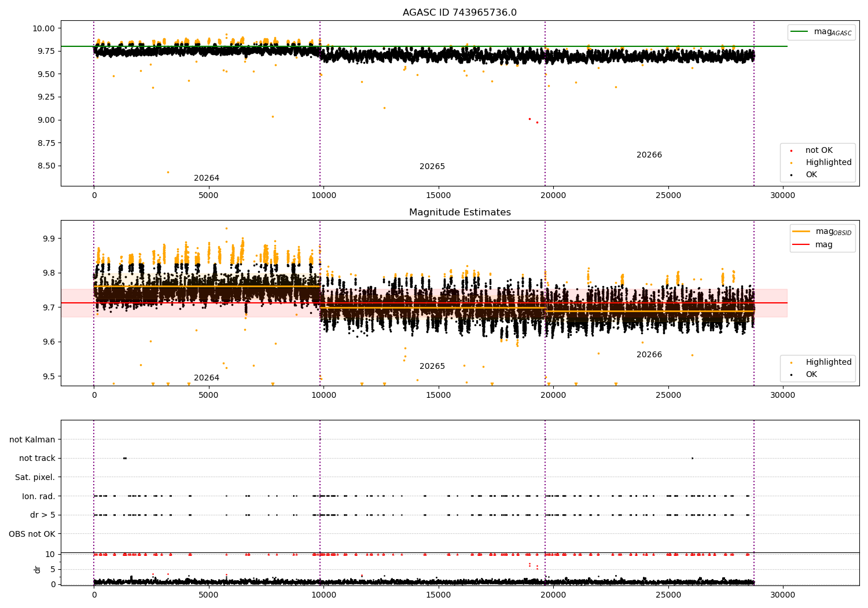Click y-axis tick '9.5' in Magnitude Estimates plot
Viewport: 868px width, 608px height.
[x=49, y=376]
